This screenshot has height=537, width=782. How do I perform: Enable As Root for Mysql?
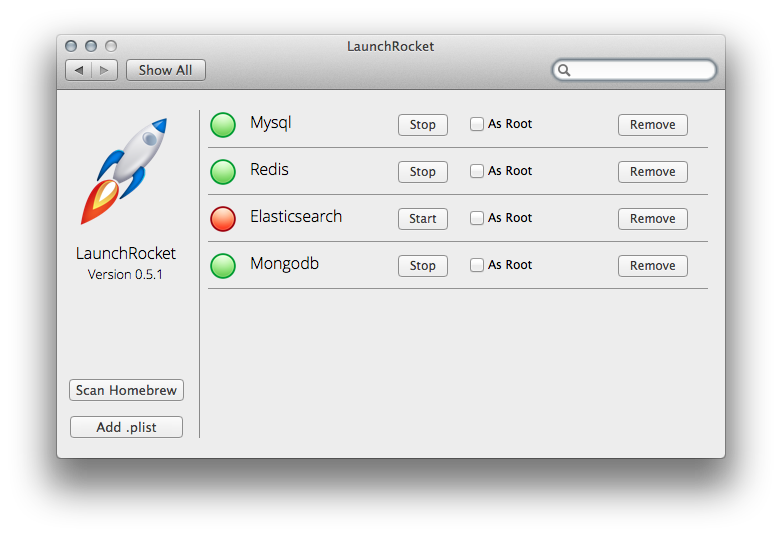(x=477, y=124)
